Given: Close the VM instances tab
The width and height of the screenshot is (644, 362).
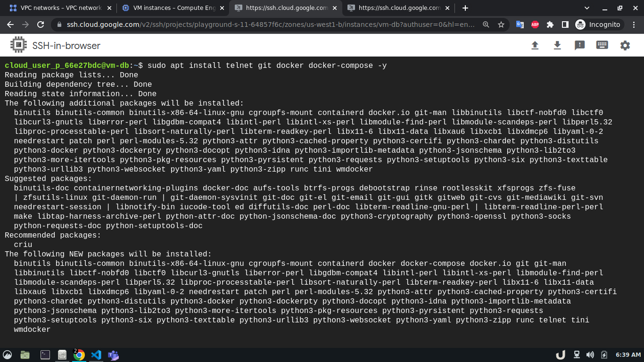Looking at the screenshot, I should [221, 8].
